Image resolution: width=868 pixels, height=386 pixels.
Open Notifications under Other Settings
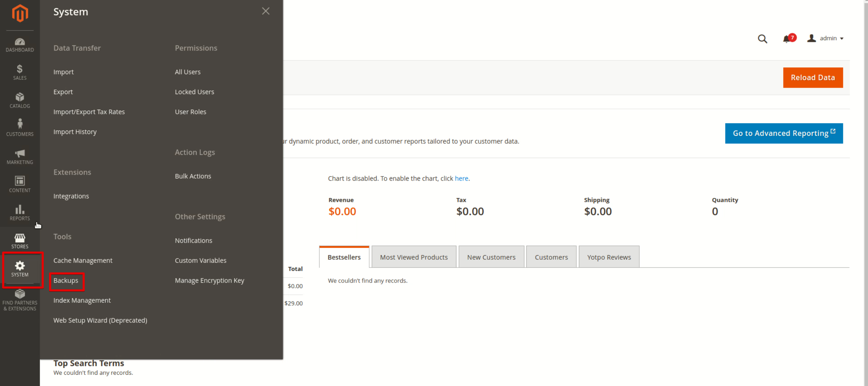pyautogui.click(x=193, y=241)
